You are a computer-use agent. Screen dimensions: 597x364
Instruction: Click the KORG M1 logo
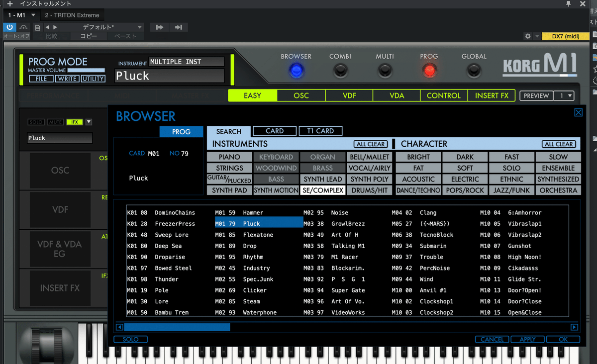tap(539, 64)
